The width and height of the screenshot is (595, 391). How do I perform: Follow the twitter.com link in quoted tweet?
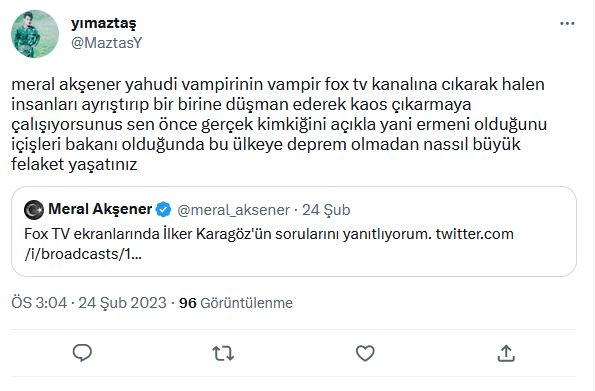(x=474, y=234)
